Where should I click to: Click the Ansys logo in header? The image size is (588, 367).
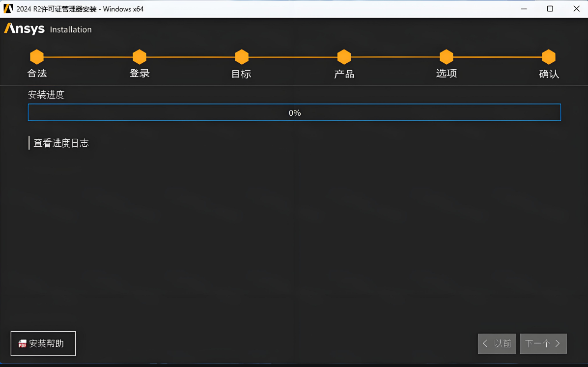tap(25, 29)
